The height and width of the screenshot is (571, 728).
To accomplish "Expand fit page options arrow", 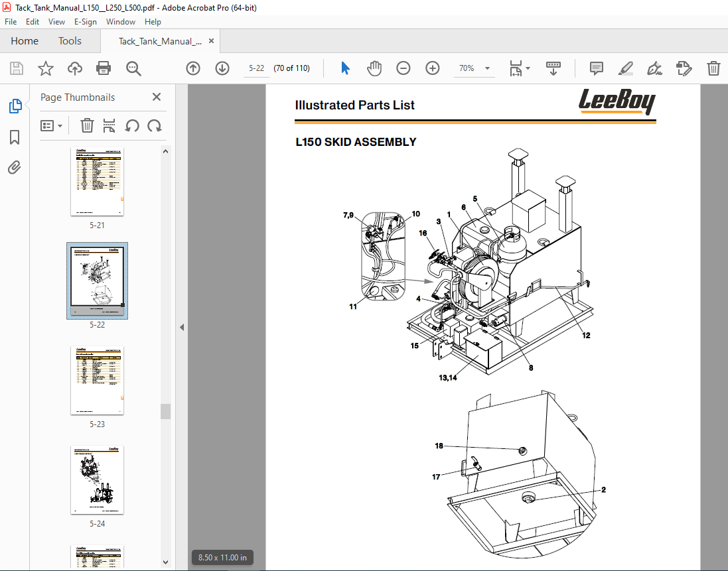I will [x=528, y=69].
